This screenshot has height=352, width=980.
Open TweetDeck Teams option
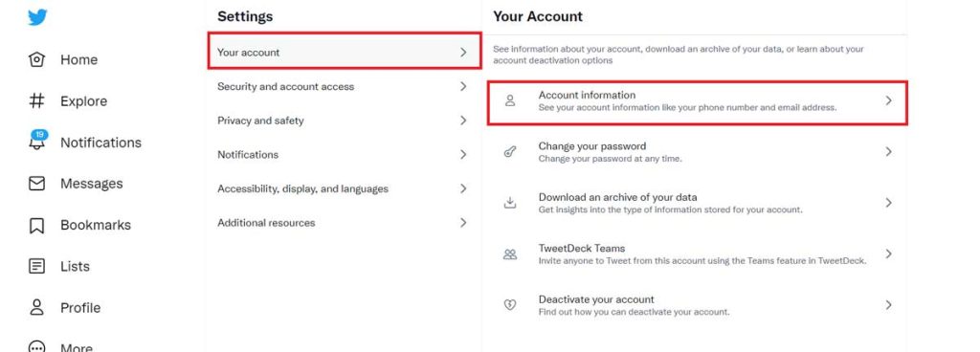(697, 254)
